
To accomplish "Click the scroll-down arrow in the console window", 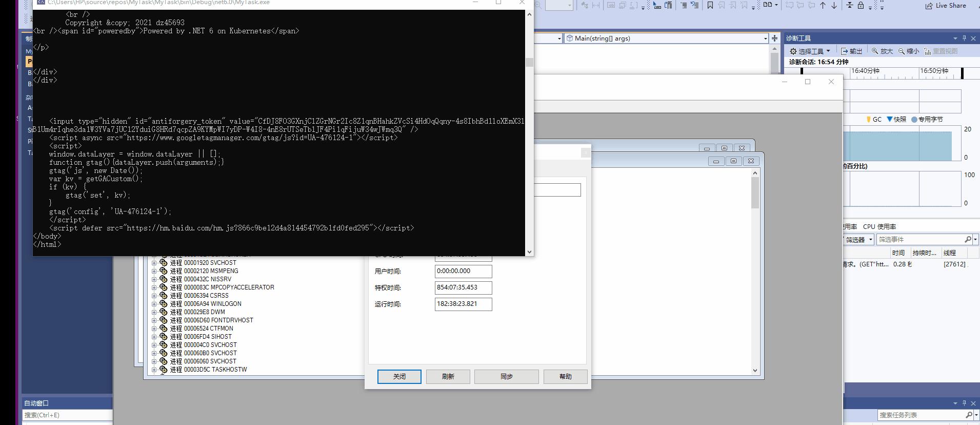I will [x=529, y=252].
